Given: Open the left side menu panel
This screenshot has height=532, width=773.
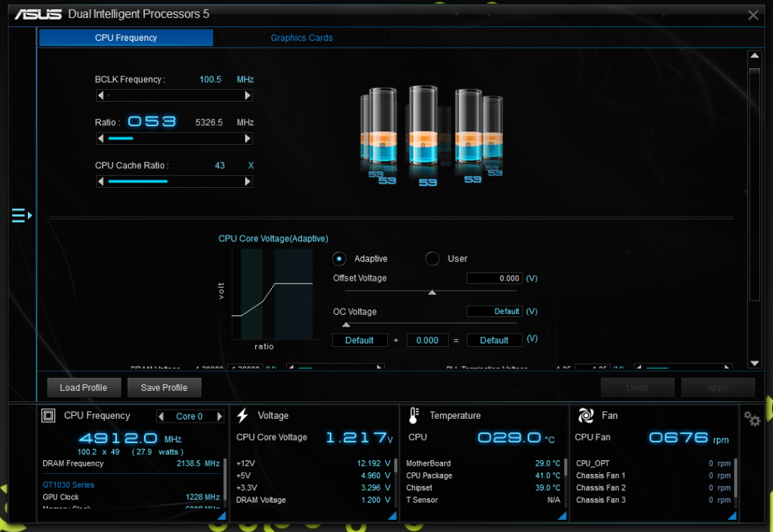Looking at the screenshot, I should [x=21, y=217].
